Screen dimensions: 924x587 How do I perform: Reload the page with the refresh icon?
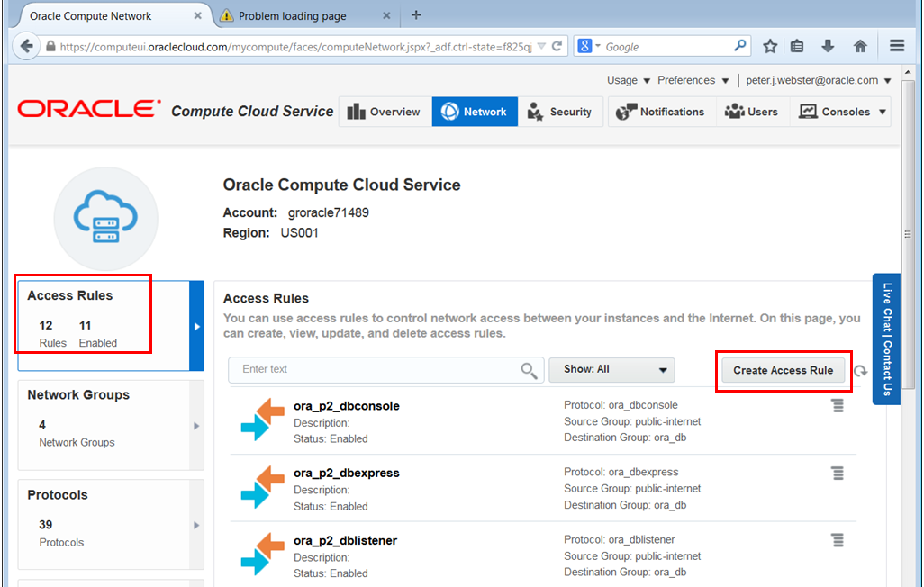point(557,46)
